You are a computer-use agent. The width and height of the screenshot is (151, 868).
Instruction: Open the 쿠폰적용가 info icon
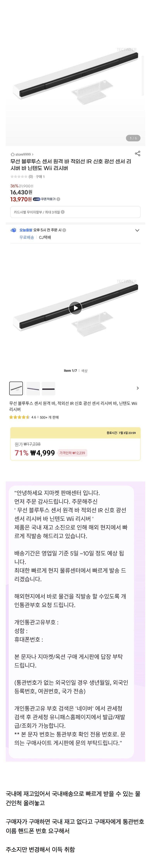click(x=58, y=199)
